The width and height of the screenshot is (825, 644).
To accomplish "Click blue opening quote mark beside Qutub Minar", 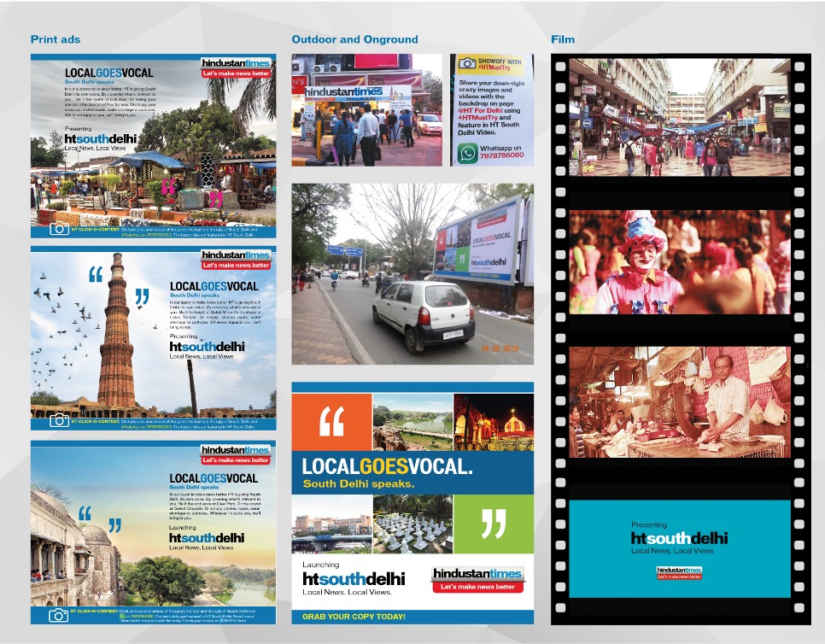I will (x=96, y=274).
